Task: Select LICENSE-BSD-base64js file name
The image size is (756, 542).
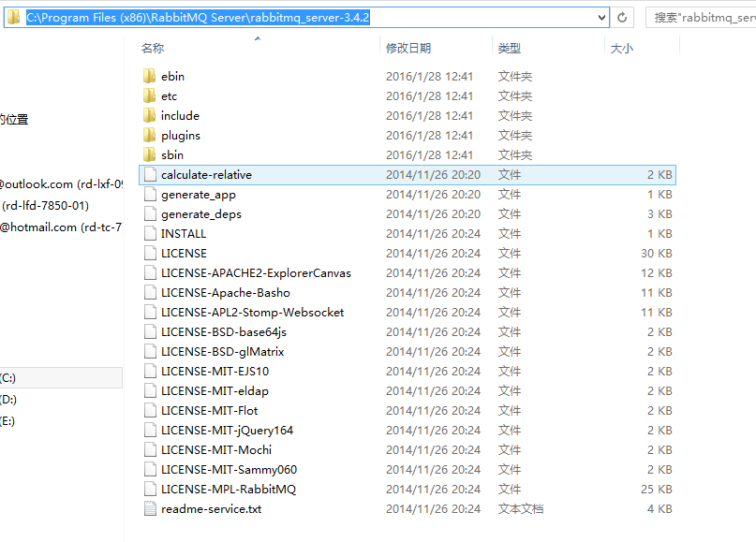Action: click(x=224, y=332)
